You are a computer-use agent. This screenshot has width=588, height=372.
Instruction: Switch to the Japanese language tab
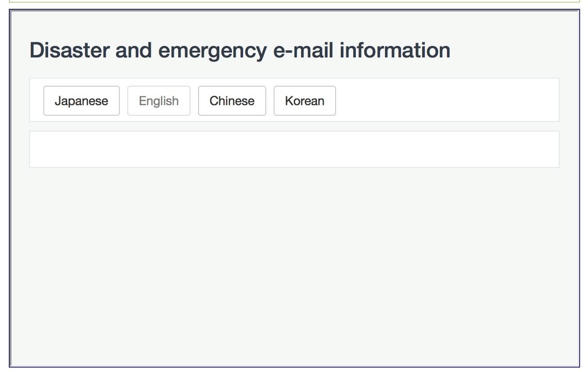[x=81, y=101]
